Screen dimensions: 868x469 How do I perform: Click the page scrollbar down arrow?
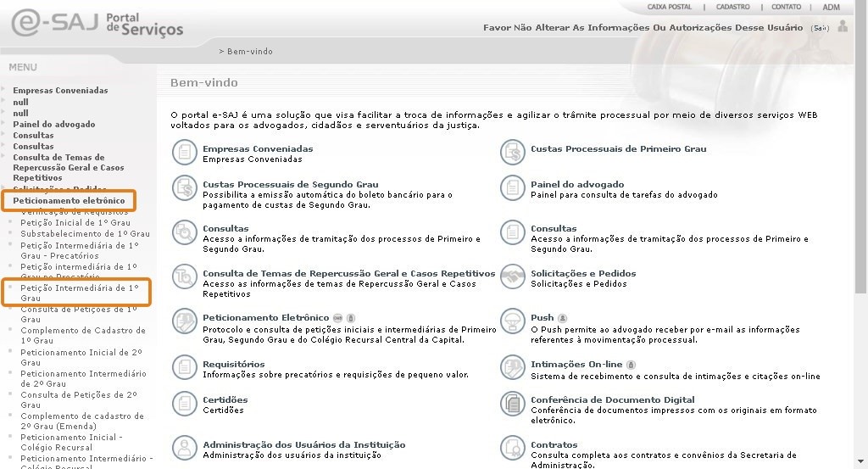(x=861, y=461)
